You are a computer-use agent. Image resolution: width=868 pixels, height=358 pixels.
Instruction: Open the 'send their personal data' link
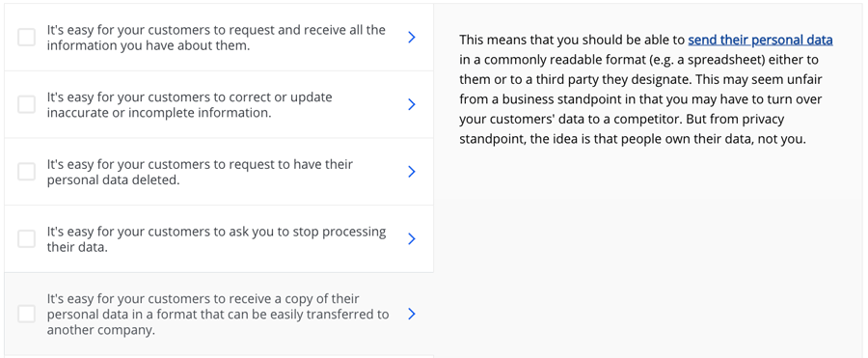761,40
